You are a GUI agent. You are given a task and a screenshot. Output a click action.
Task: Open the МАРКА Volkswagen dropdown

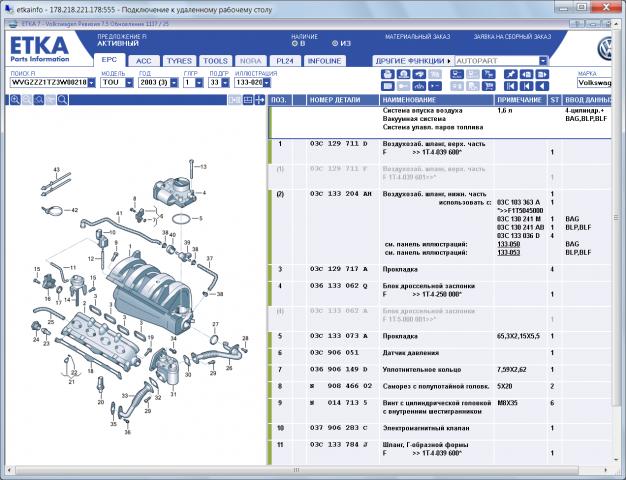[x=594, y=83]
